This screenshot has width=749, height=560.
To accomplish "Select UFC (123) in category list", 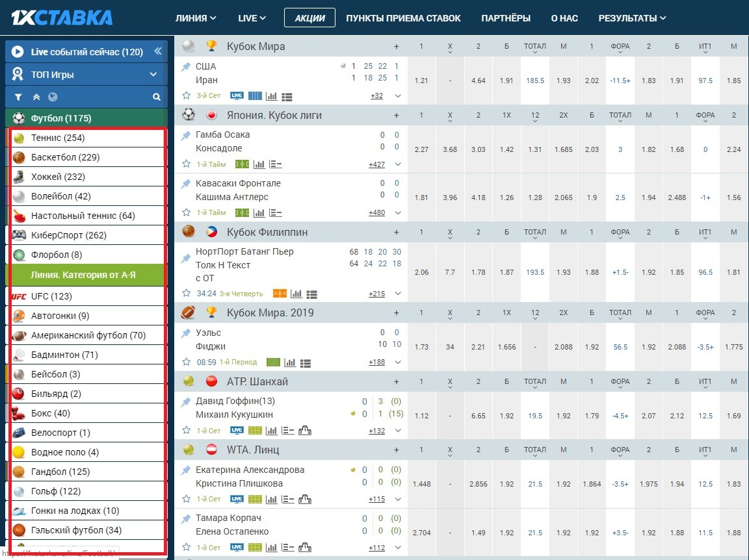I will 87,296.
